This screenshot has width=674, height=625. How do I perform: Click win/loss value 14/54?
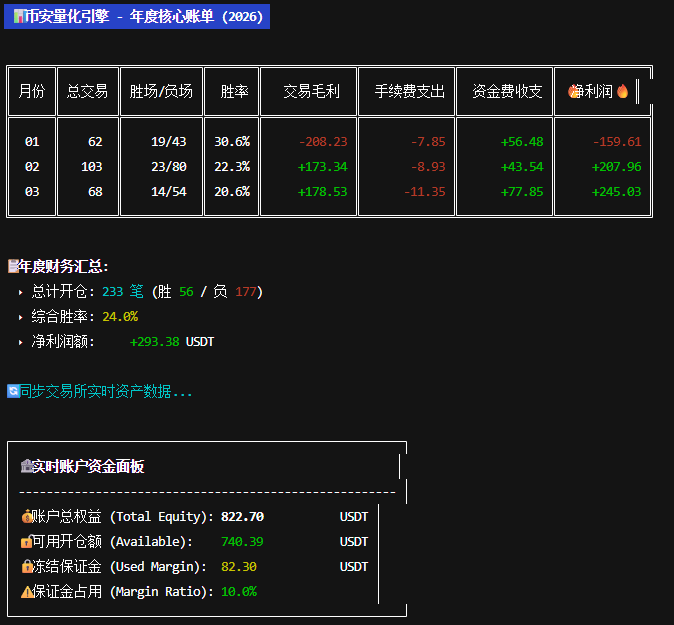pyautogui.click(x=169, y=191)
